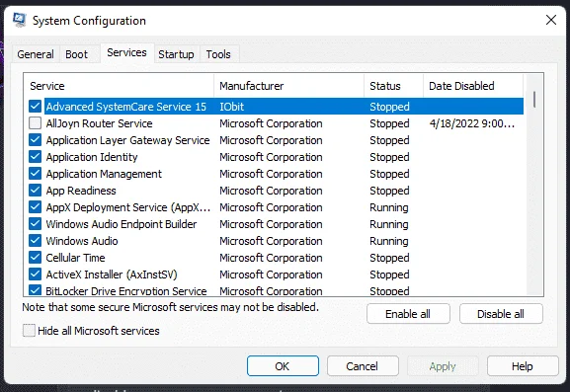The image size is (570, 392).
Task: Click the System Configuration title bar icon
Action: click(20, 20)
